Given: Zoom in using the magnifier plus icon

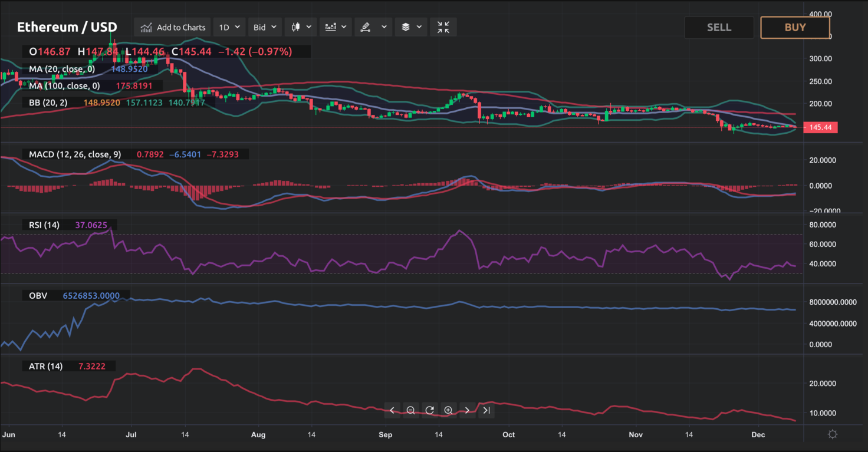Looking at the screenshot, I should coord(449,410).
